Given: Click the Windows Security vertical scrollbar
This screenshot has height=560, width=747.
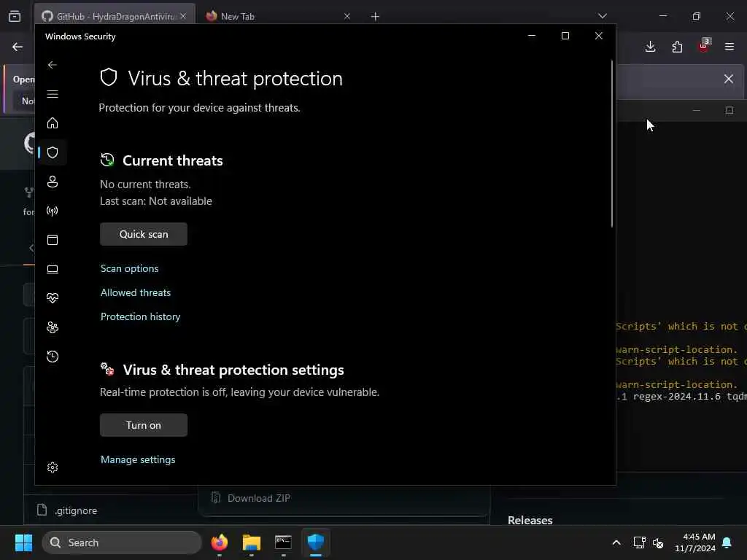Looking at the screenshot, I should point(612,144).
